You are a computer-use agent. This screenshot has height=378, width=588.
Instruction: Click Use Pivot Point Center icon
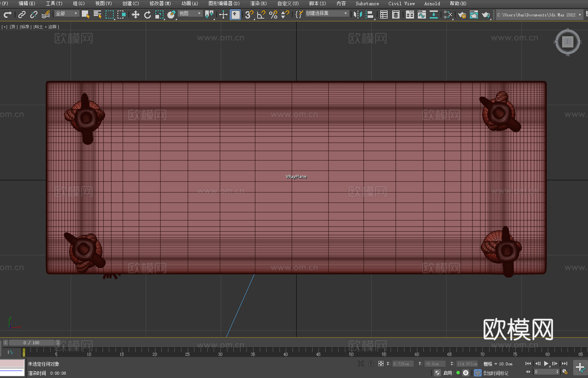click(209, 14)
